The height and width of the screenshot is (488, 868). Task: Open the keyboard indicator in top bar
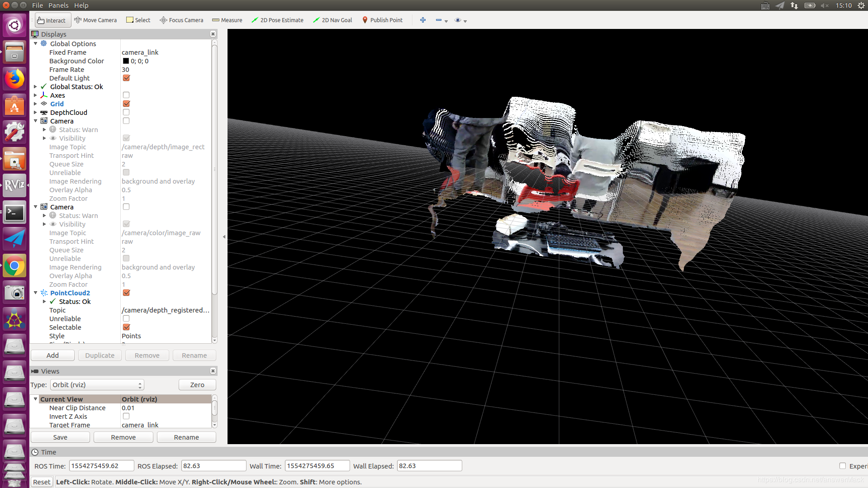tap(765, 5)
